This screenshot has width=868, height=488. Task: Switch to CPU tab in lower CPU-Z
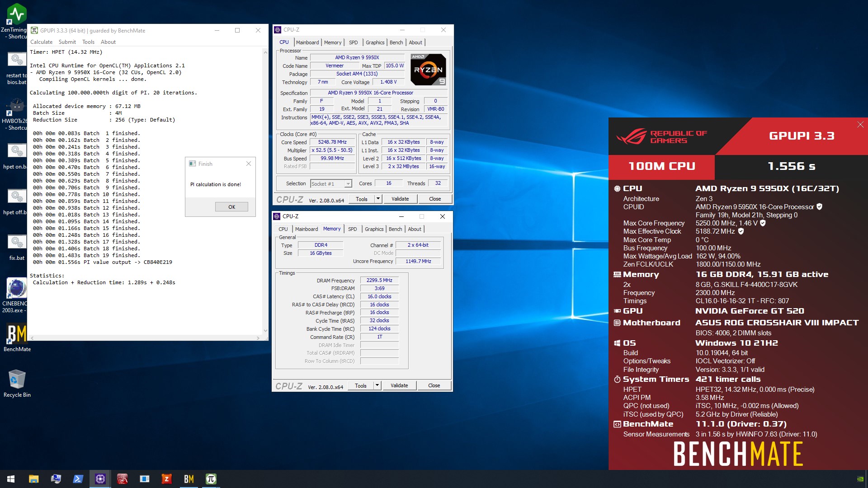tap(283, 229)
